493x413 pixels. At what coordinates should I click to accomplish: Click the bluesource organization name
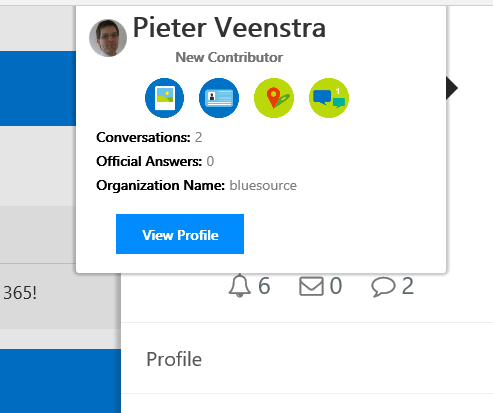pos(263,185)
